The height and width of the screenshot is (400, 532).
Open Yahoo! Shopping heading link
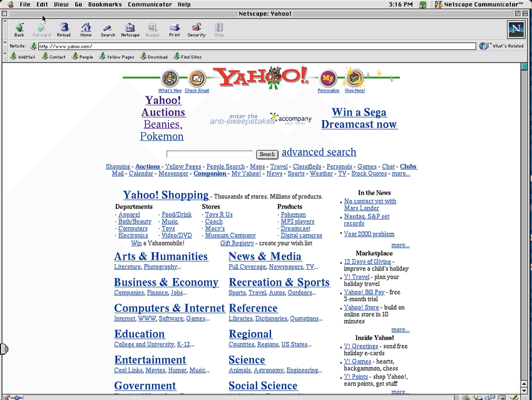point(166,195)
